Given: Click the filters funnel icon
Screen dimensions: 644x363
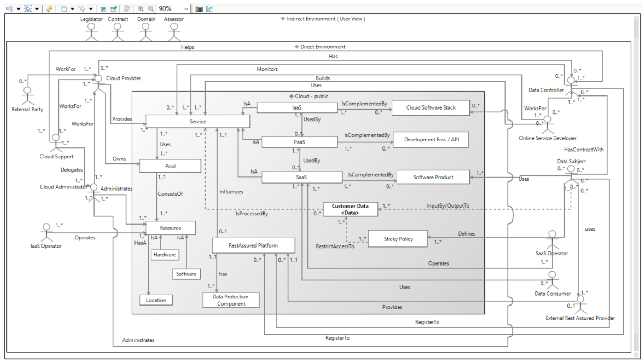Looking at the screenshot, I should 82,9.
